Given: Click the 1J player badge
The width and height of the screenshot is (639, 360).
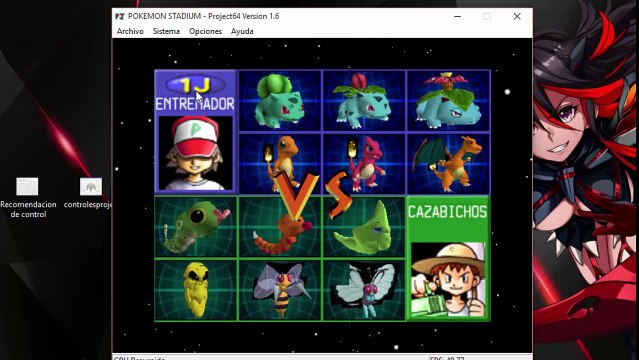Looking at the screenshot, I should point(195,85).
